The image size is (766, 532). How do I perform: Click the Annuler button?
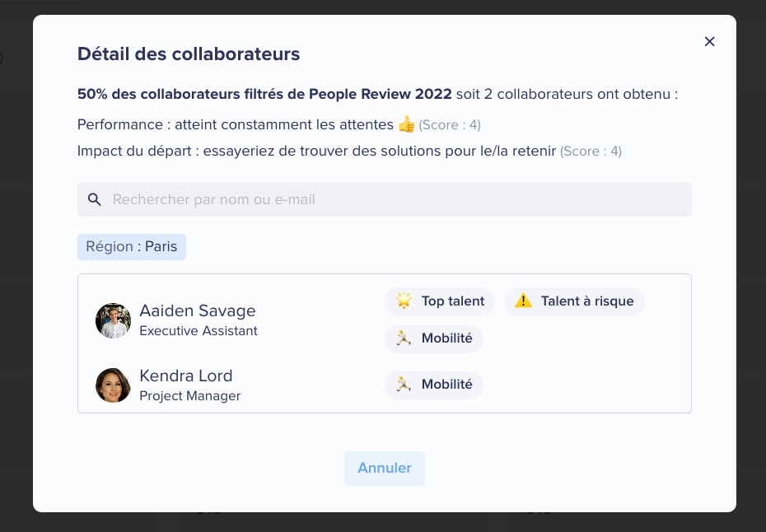[385, 468]
